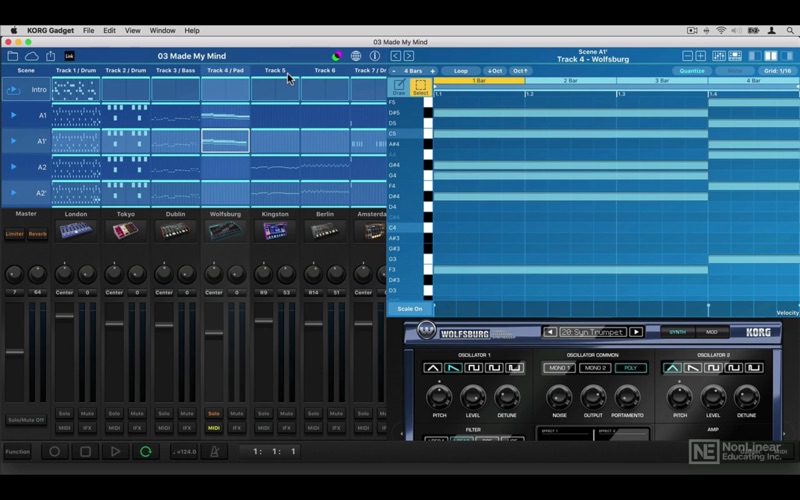800x500 pixels.
Task: Click the Scale On button
Action: [410, 309]
